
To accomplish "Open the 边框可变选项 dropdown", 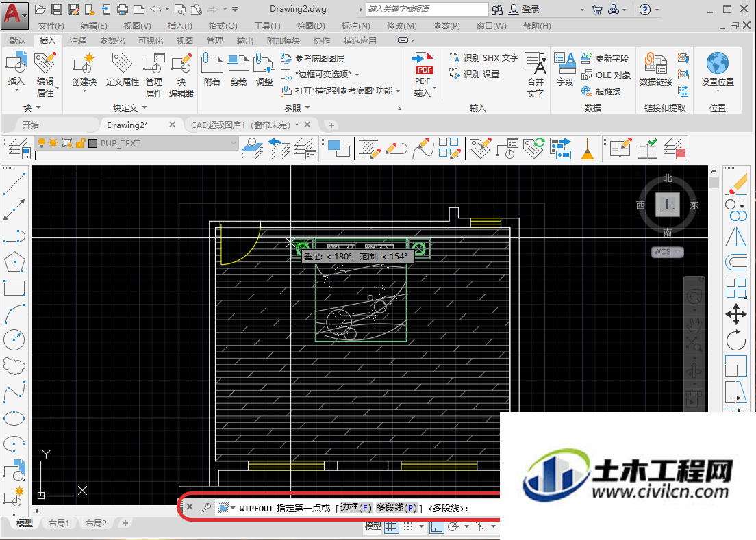I will (357, 75).
